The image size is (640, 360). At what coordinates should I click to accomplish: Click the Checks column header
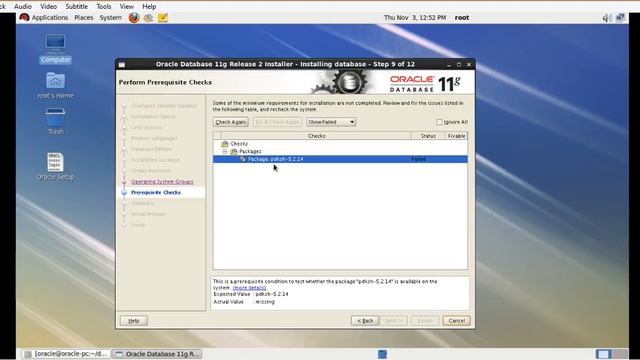click(316, 136)
